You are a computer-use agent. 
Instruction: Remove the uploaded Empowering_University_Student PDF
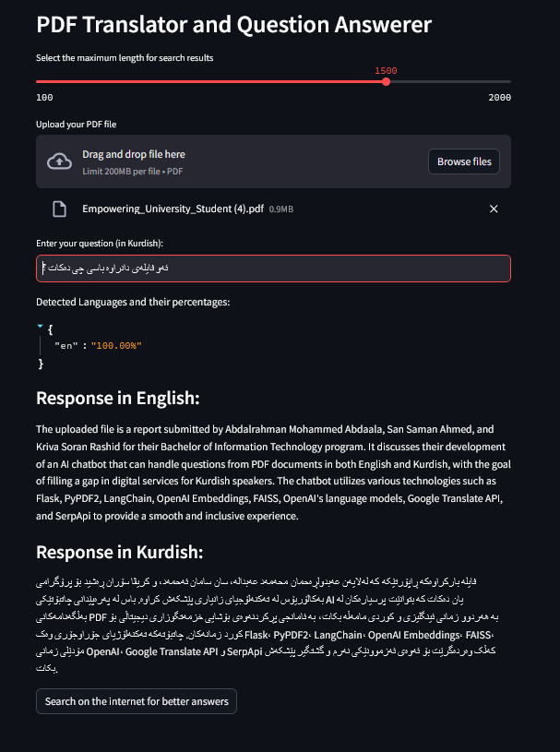[494, 209]
